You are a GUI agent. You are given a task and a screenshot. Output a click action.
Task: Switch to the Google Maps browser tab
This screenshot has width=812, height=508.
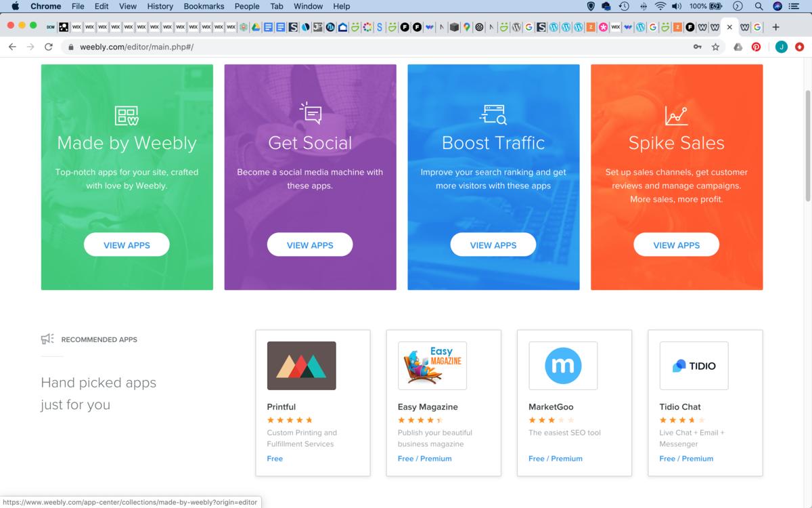(x=466, y=27)
